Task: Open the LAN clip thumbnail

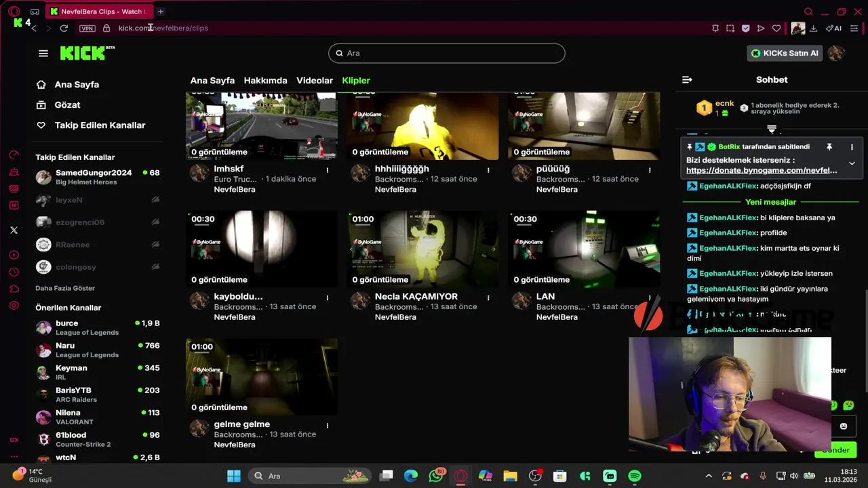Action: pyautogui.click(x=584, y=249)
